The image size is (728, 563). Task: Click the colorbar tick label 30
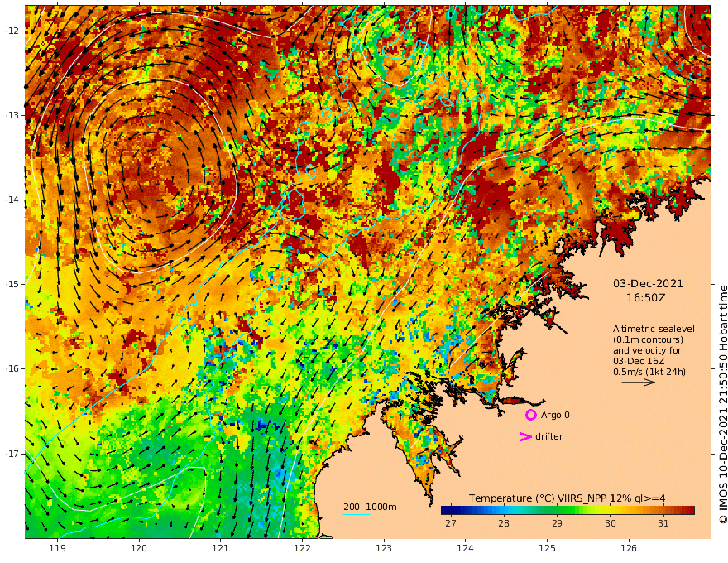[x=610, y=523]
